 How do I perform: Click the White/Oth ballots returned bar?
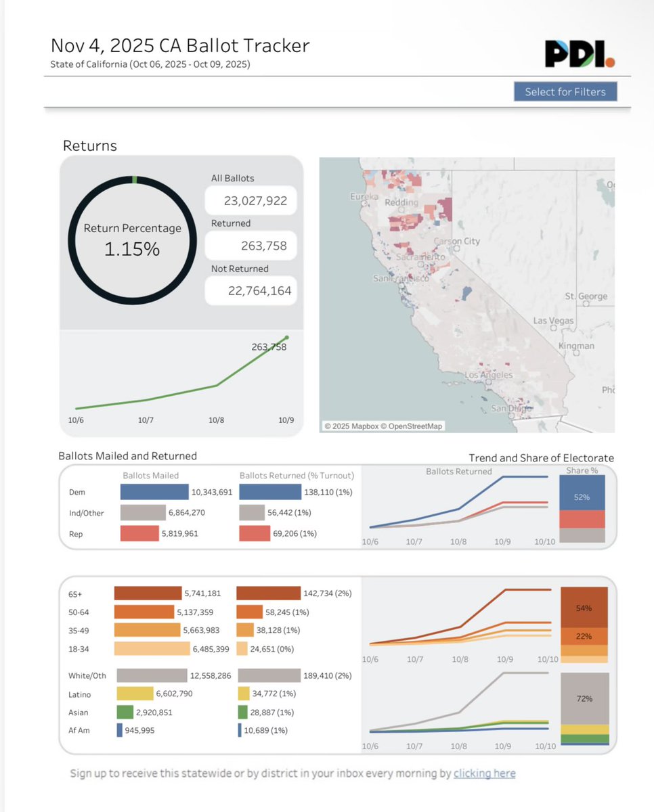[269, 675]
